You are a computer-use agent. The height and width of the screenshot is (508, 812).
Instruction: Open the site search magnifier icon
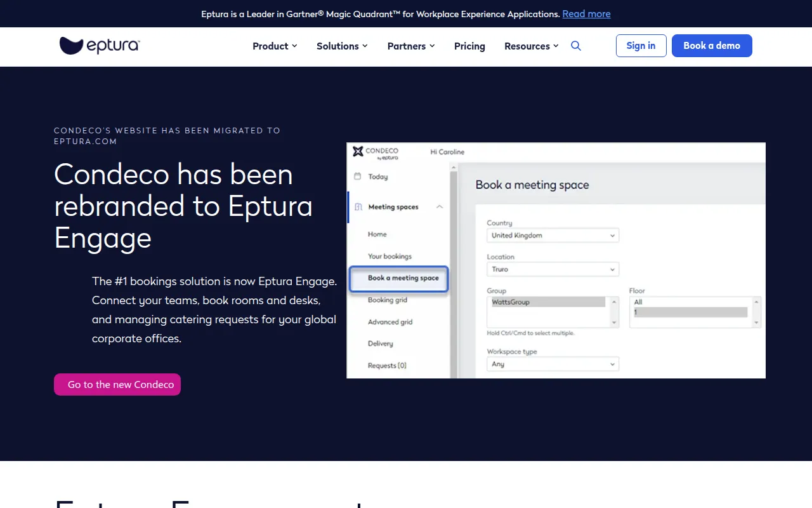point(576,46)
